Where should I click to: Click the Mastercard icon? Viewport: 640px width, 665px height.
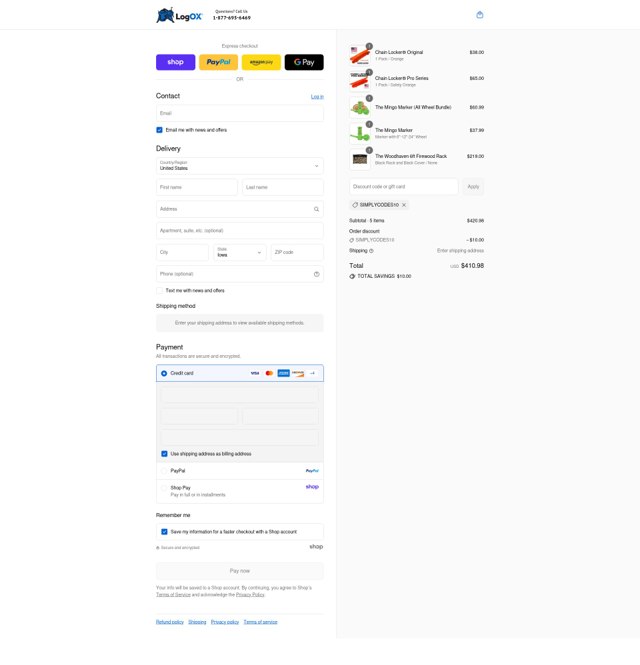coord(269,373)
